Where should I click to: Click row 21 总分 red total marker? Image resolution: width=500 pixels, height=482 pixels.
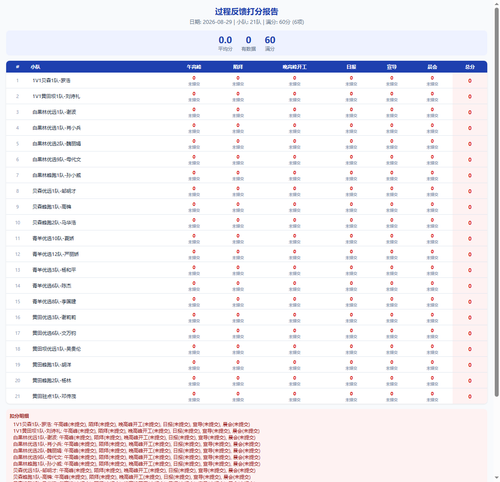click(x=470, y=396)
